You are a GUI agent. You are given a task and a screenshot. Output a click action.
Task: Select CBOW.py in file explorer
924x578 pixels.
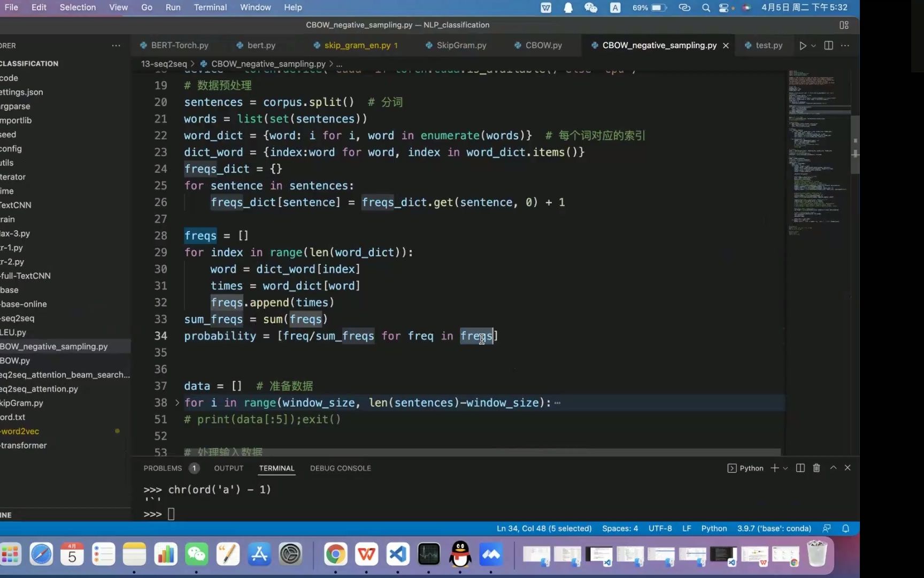(x=65, y=361)
